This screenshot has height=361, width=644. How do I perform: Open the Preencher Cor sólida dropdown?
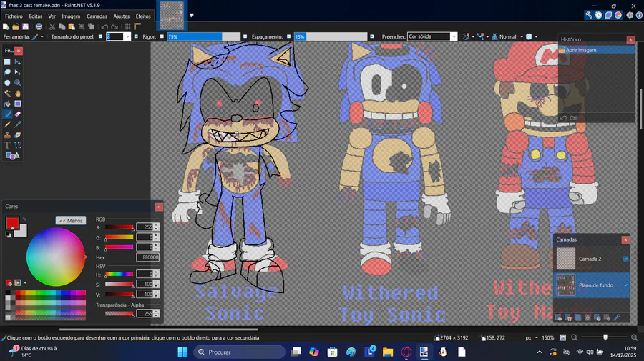[454, 37]
